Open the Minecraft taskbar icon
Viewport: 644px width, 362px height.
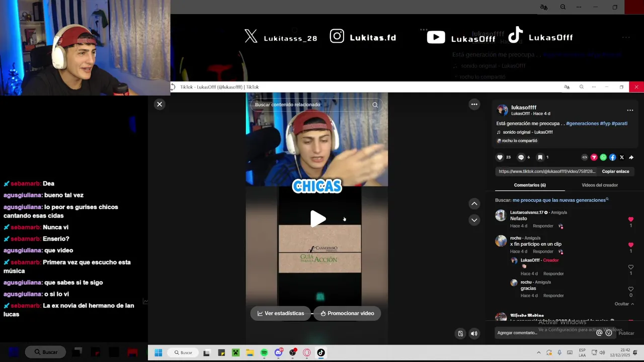coord(235,353)
